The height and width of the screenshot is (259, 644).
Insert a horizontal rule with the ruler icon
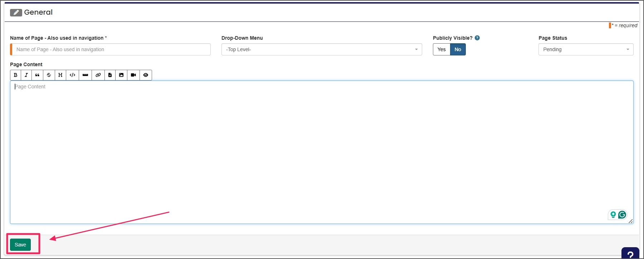(85, 75)
